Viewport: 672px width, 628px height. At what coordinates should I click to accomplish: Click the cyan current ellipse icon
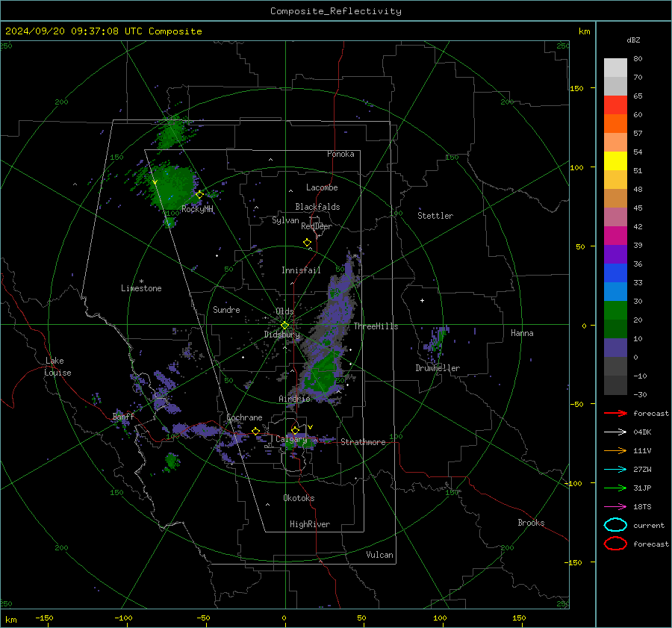click(615, 525)
